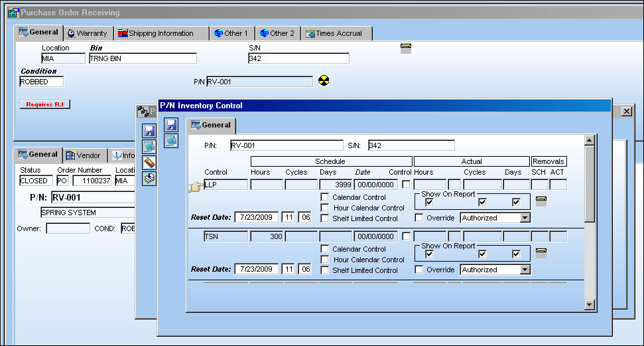Click the S/N field in Inventory Control
The height and width of the screenshot is (346, 644).
(x=411, y=145)
